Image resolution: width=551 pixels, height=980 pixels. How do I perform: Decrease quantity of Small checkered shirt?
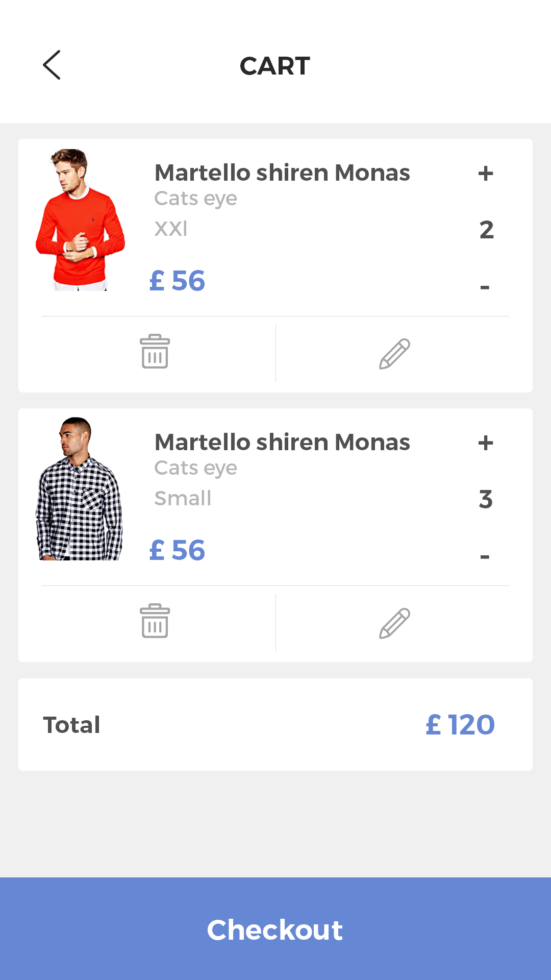[485, 556]
